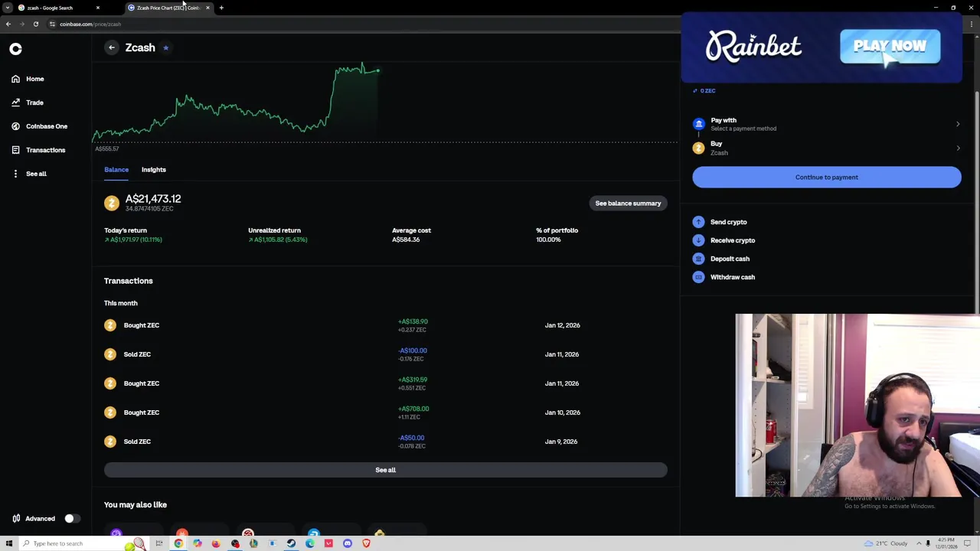This screenshot has width=980, height=551.
Task: Open Trade in the sidebar
Action: 28,103
